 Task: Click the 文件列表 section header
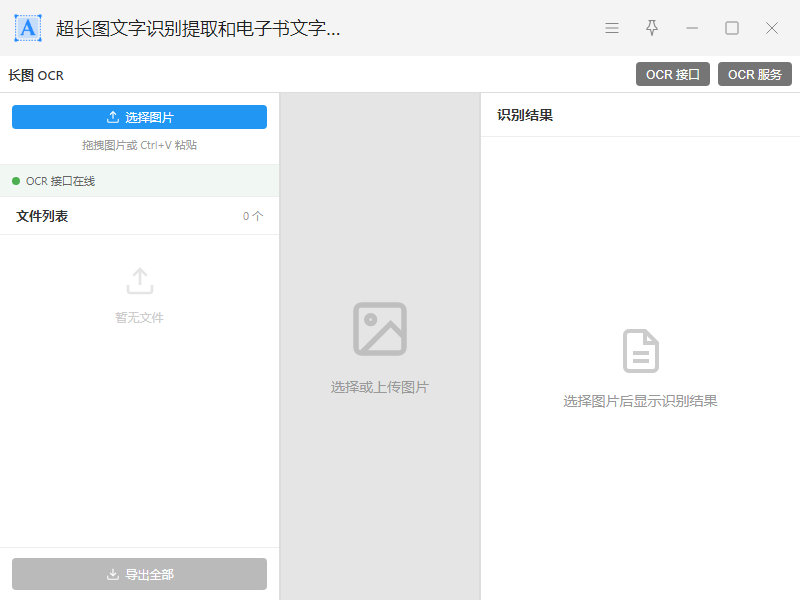tap(42, 216)
